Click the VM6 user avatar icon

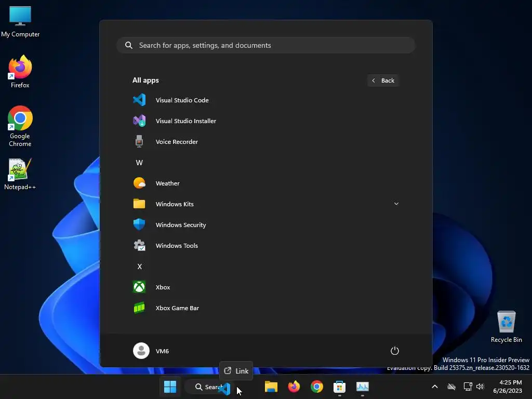[x=141, y=351]
